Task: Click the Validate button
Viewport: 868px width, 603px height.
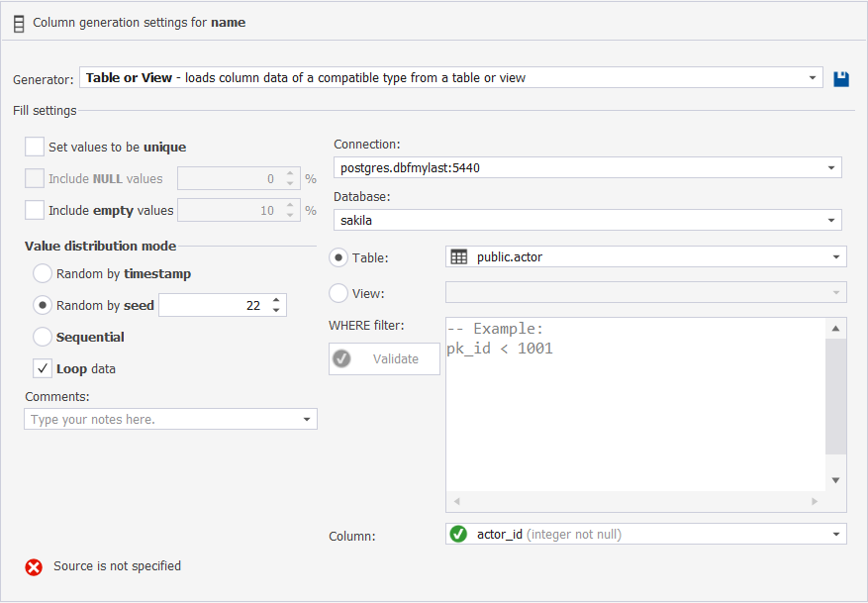Action: coord(384,358)
